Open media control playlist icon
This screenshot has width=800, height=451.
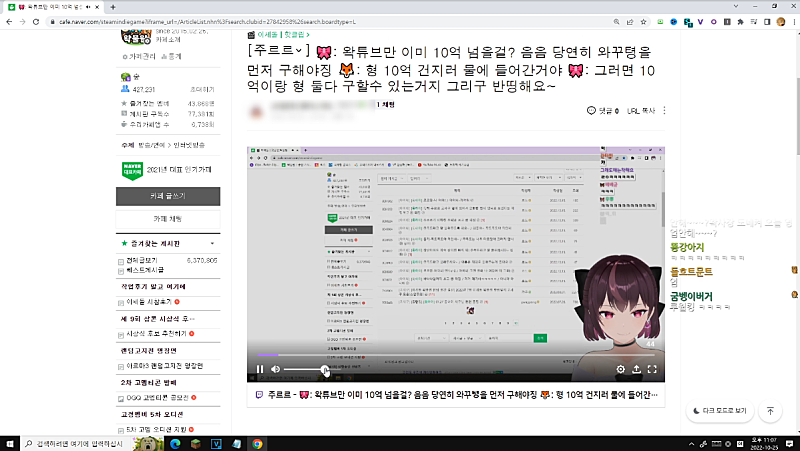(754, 22)
